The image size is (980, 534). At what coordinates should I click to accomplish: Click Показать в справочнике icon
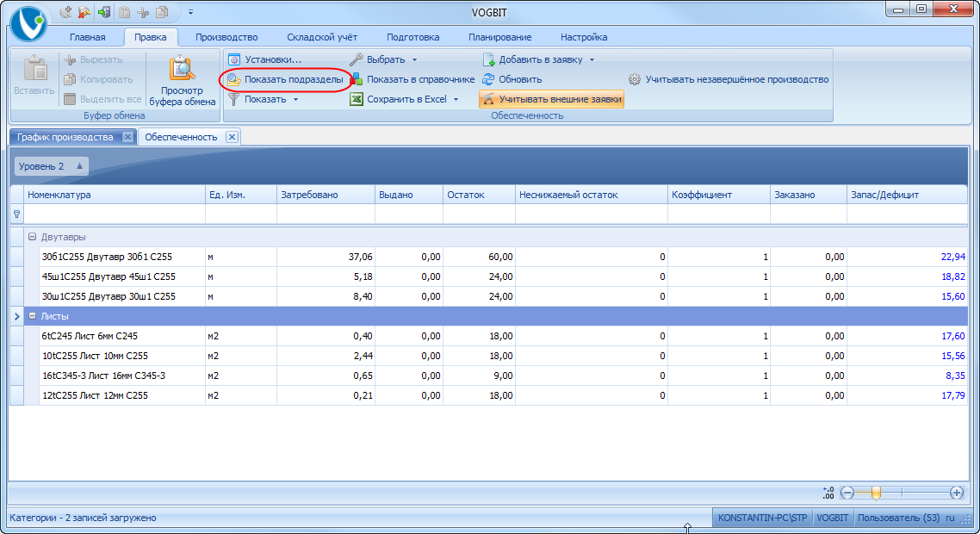point(357,79)
